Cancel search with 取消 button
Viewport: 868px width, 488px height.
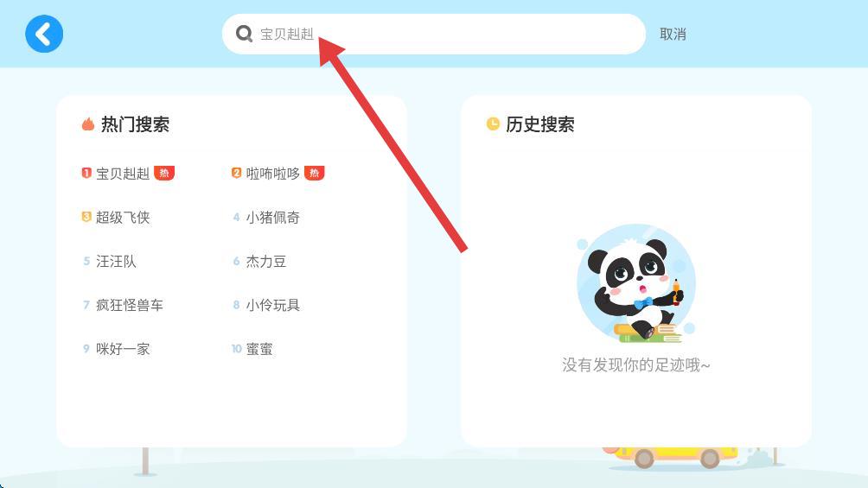[673, 35]
